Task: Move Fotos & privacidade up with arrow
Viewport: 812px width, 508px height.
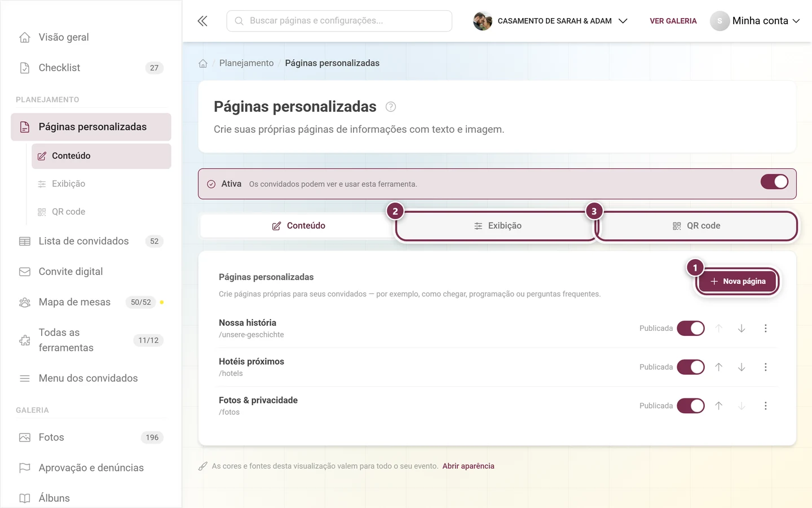Action: tap(719, 406)
